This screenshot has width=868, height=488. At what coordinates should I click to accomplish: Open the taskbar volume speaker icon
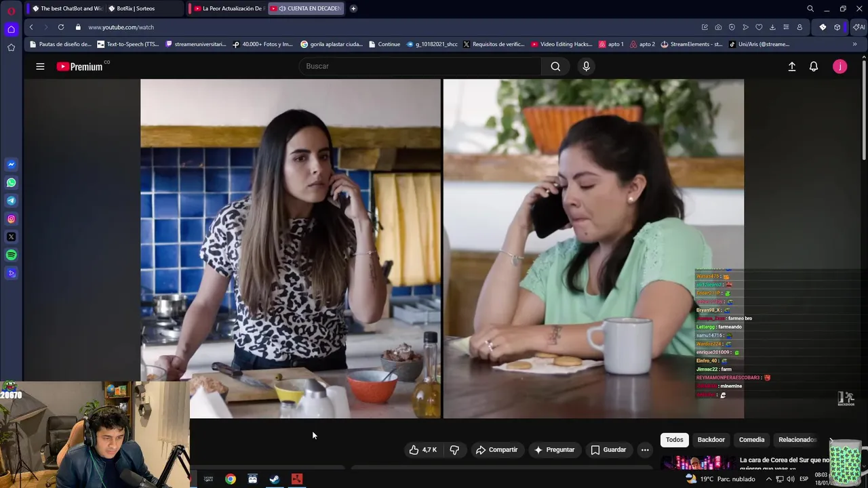coord(791,479)
